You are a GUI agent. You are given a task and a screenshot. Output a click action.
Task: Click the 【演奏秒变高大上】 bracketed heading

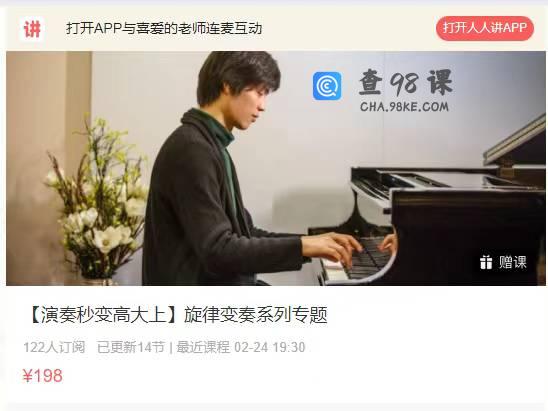105,315
